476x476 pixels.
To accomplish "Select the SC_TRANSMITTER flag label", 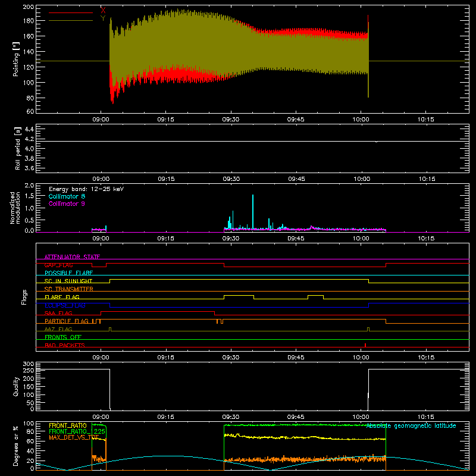I will [x=69, y=289].
